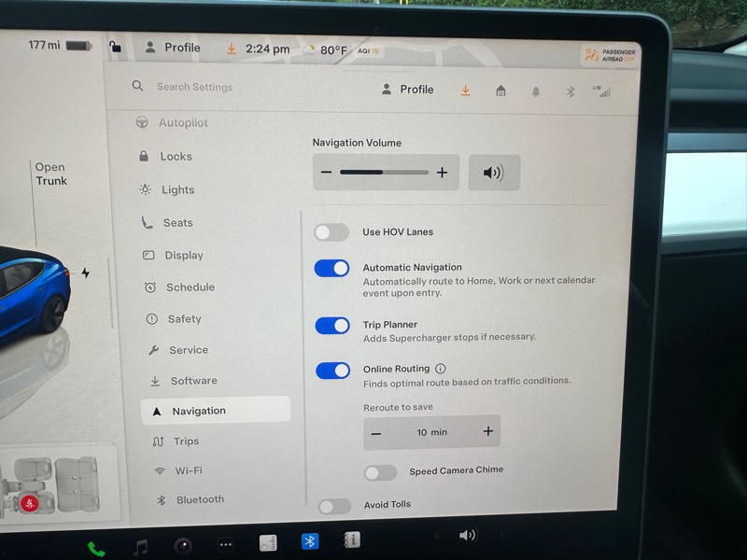The image size is (747, 560).
Task: Go to Wi-Fi settings in sidebar
Action: tap(188, 470)
